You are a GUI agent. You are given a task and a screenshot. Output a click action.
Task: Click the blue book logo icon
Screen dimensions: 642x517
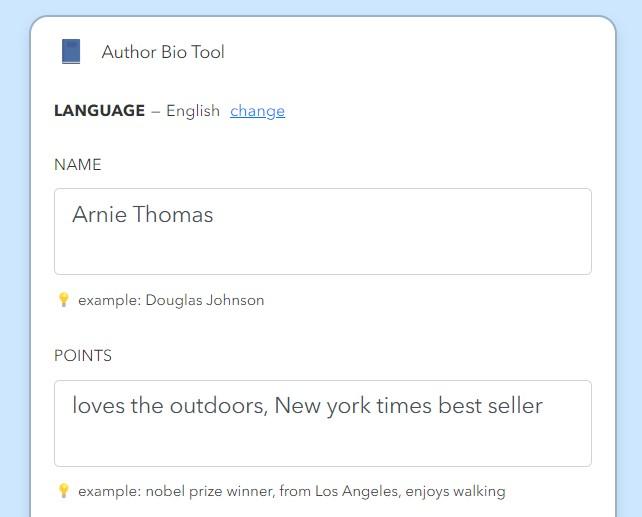coord(70,52)
